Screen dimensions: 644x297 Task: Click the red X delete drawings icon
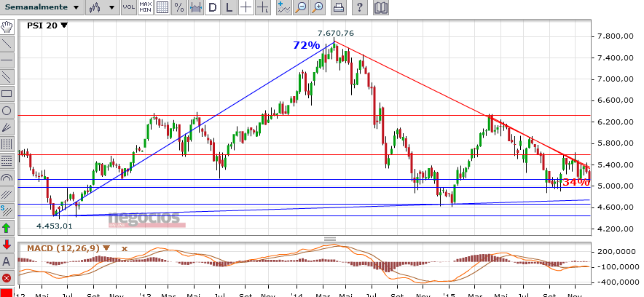click(x=7, y=278)
